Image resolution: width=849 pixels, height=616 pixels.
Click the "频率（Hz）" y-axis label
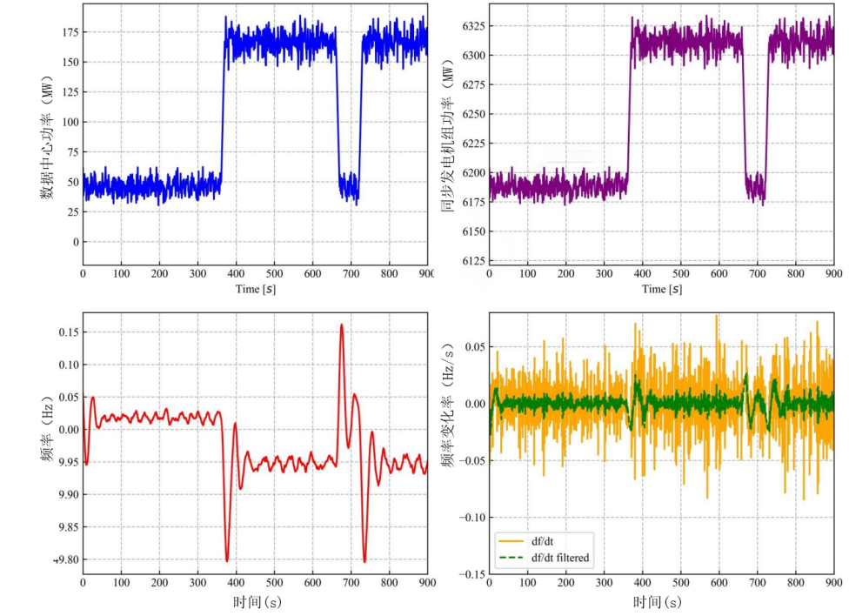pyautogui.click(x=46, y=444)
